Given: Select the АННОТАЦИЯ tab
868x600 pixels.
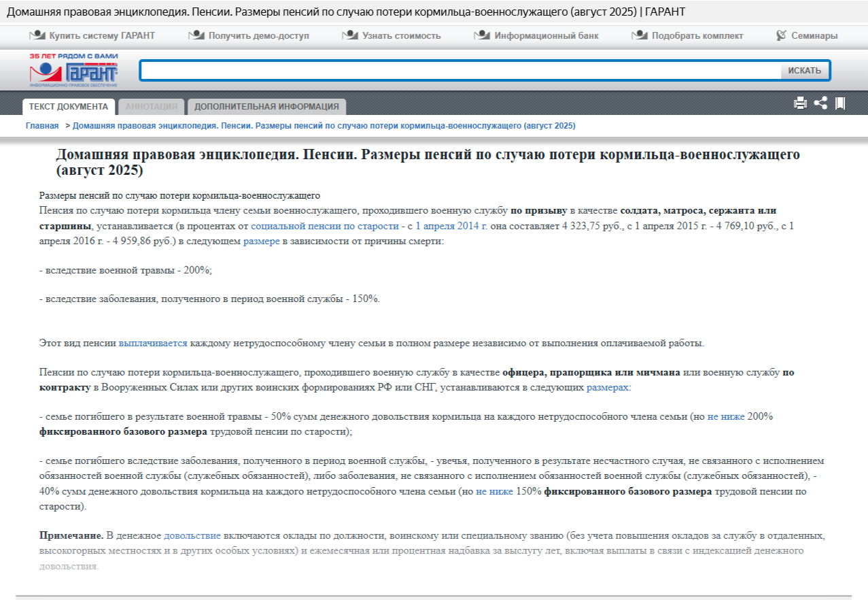Looking at the screenshot, I should coord(152,107).
